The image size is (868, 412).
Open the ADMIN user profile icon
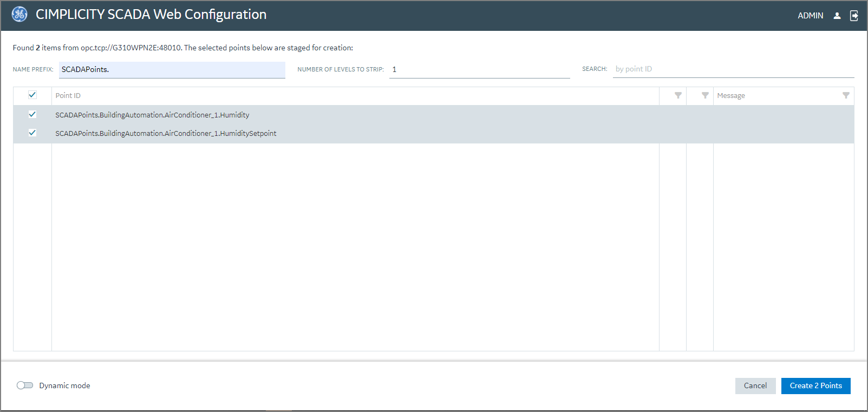(837, 16)
